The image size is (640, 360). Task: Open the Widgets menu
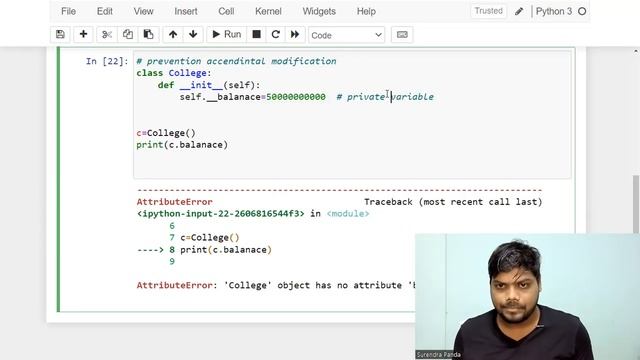pos(319,11)
